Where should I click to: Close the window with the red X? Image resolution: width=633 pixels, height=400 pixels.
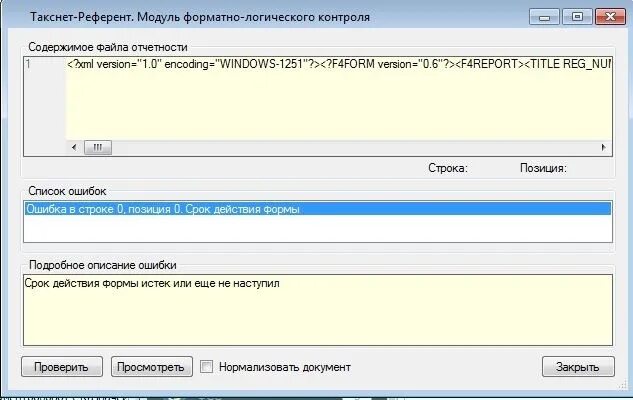point(610,17)
